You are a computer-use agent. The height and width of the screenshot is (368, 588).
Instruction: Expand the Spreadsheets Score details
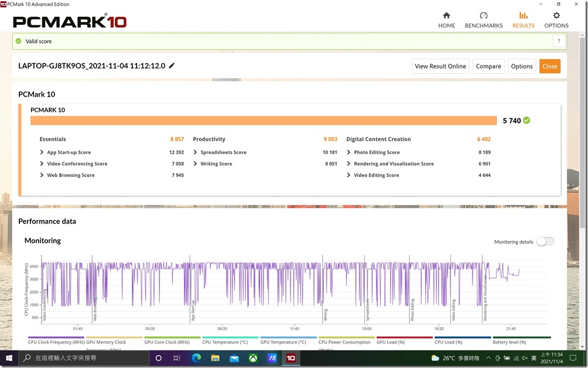pyautogui.click(x=196, y=153)
